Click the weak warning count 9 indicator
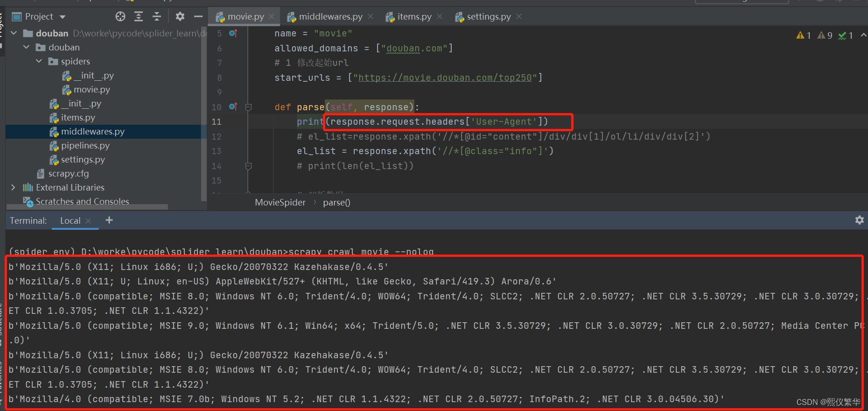 [825, 35]
